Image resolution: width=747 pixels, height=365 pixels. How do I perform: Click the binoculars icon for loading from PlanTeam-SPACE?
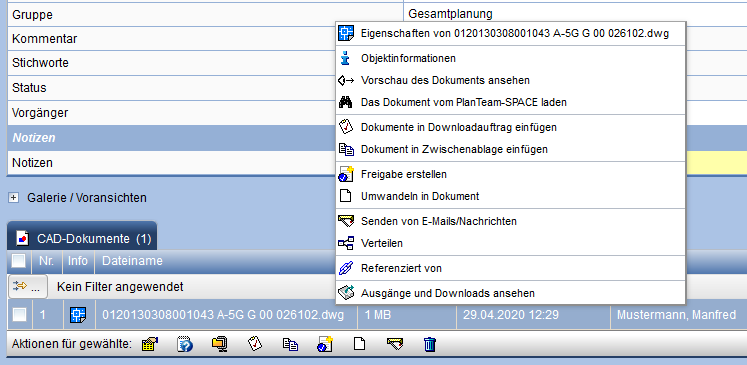click(345, 102)
